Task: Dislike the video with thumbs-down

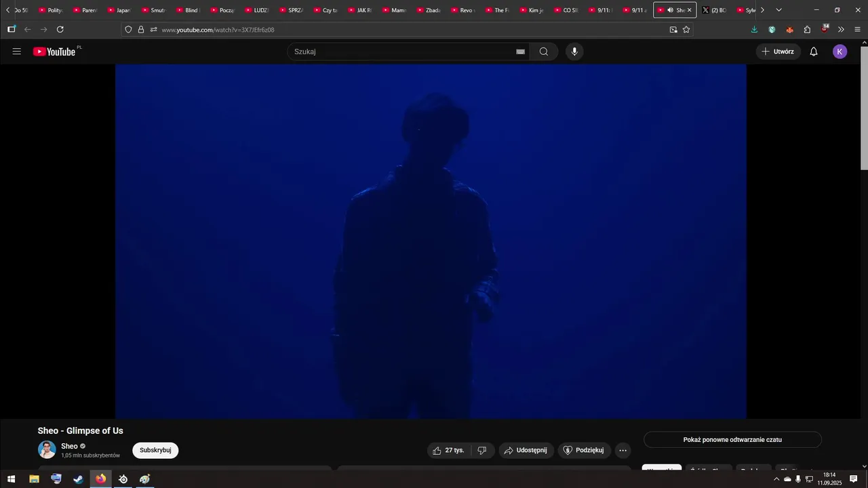Action: coord(482,450)
